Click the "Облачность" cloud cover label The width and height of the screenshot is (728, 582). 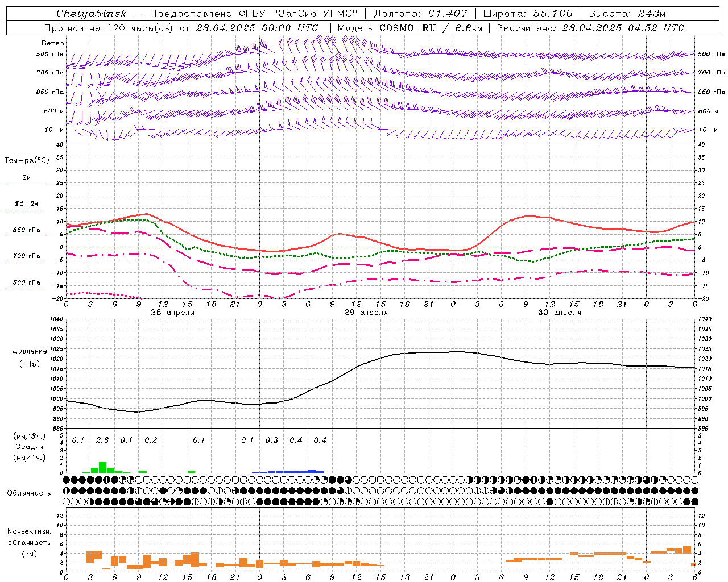28,493
